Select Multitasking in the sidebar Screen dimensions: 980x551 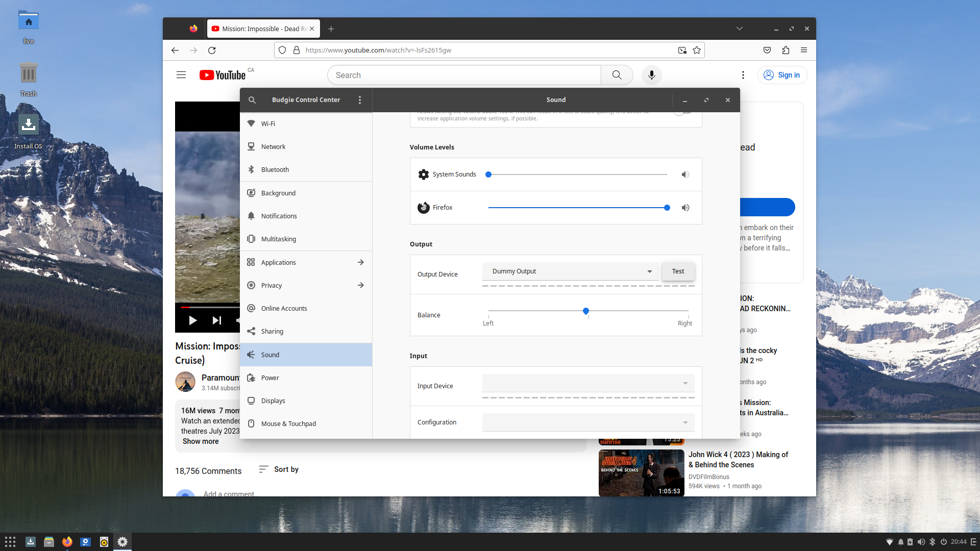(x=306, y=239)
